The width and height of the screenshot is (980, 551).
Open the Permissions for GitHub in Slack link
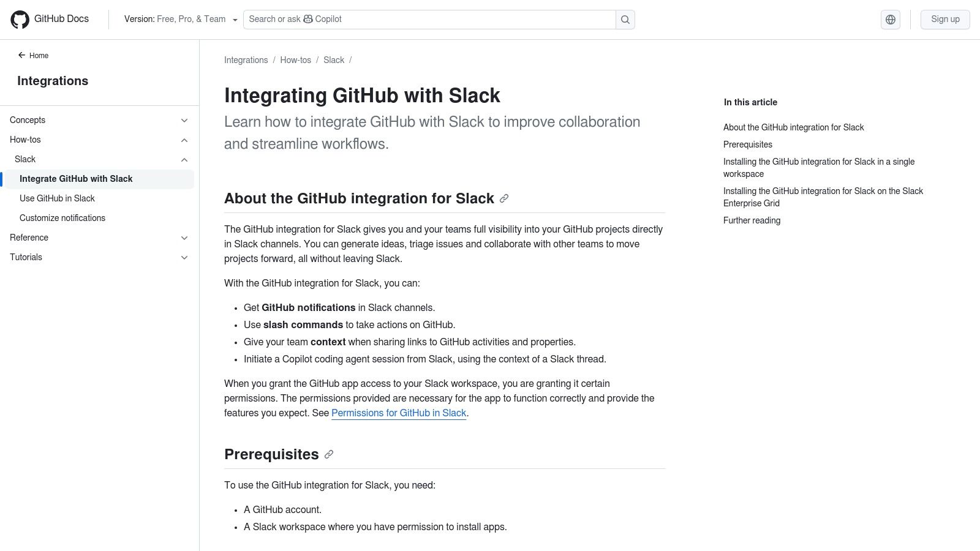pos(398,413)
